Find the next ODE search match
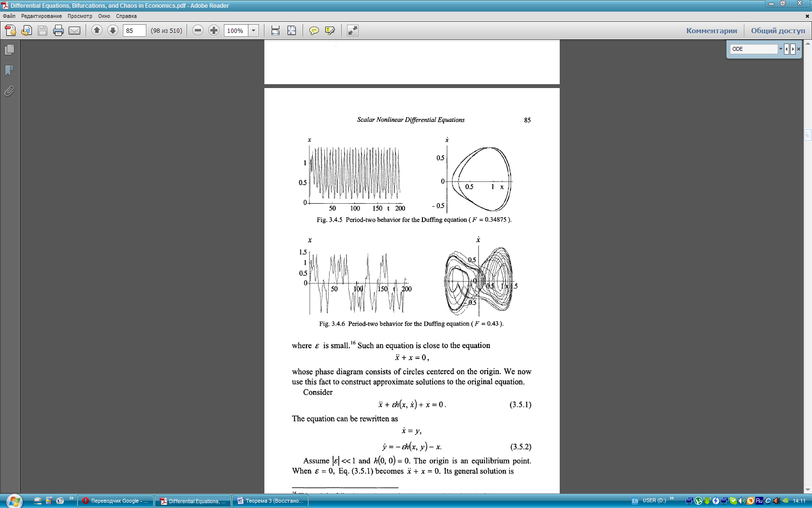812x508 pixels. tap(793, 49)
